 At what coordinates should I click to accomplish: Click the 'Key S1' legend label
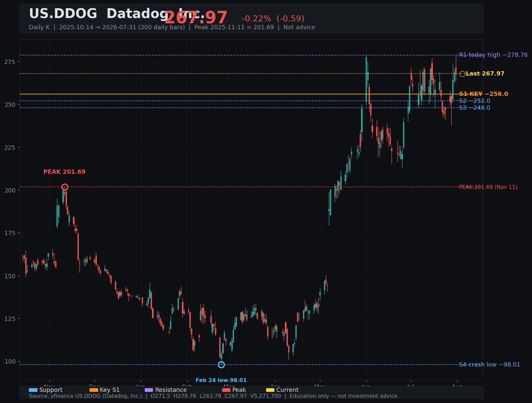pos(110,390)
